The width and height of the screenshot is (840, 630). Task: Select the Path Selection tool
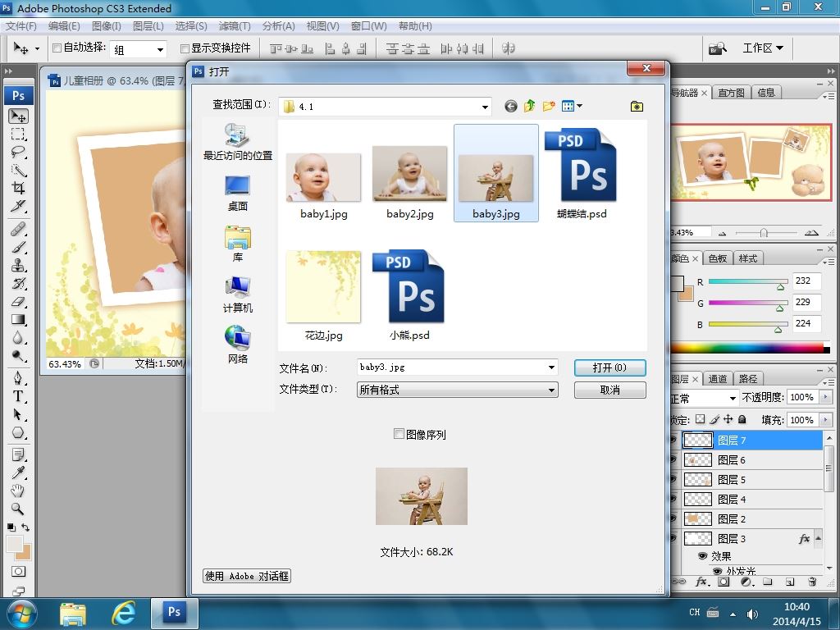pos(18,414)
